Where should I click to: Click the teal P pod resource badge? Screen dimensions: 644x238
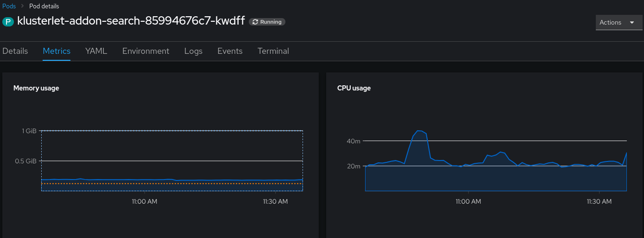point(8,21)
